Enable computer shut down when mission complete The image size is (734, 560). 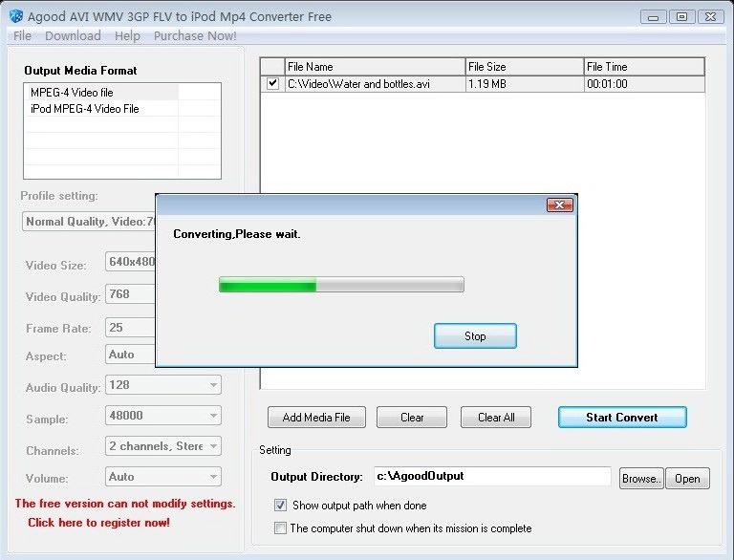[280, 528]
